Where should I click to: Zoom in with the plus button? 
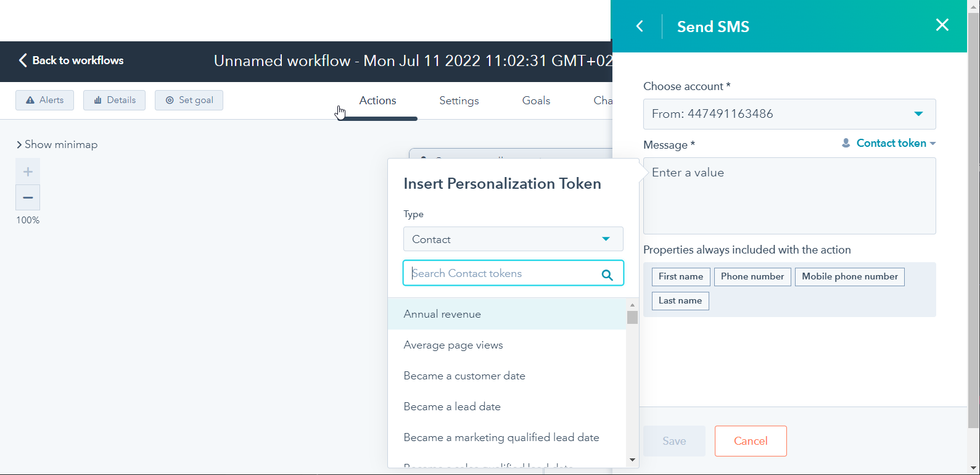28,171
